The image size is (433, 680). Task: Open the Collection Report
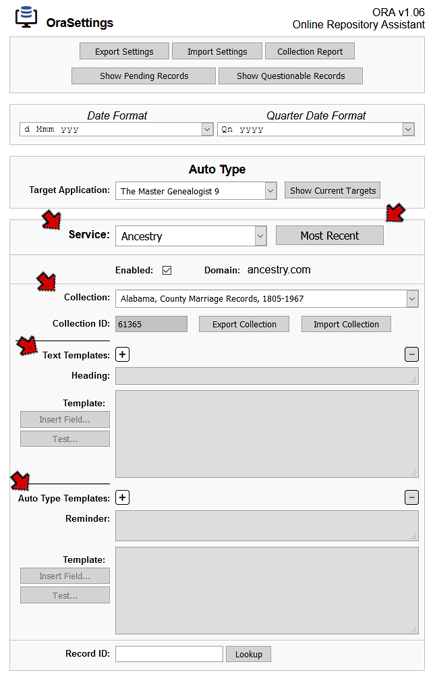point(310,52)
